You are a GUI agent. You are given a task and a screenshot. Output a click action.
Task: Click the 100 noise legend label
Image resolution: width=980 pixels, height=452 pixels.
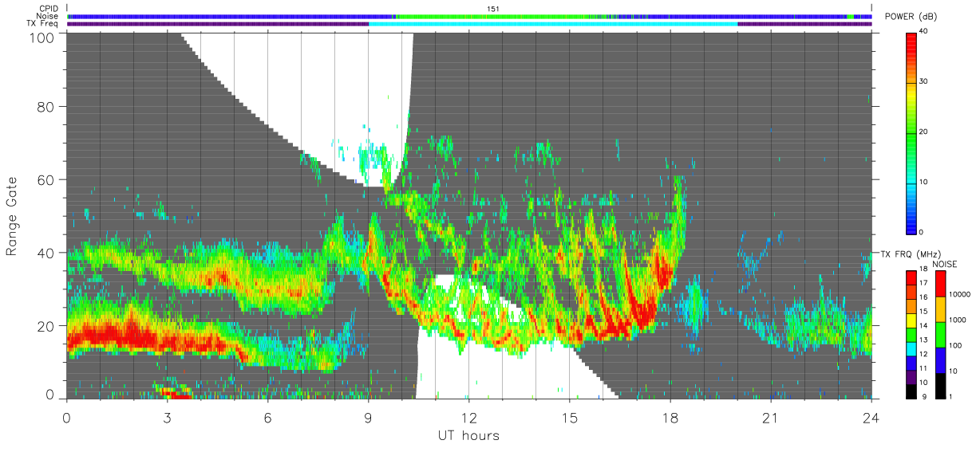pos(956,345)
